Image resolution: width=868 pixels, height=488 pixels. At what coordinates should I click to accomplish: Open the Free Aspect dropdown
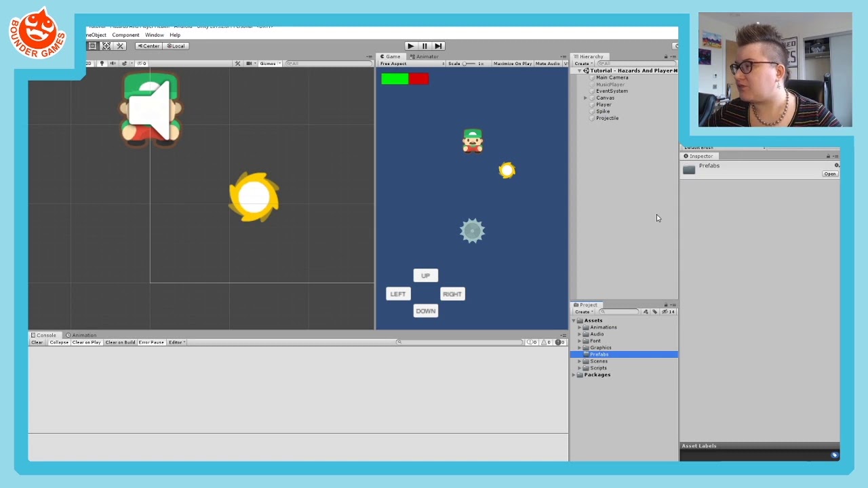(411, 64)
